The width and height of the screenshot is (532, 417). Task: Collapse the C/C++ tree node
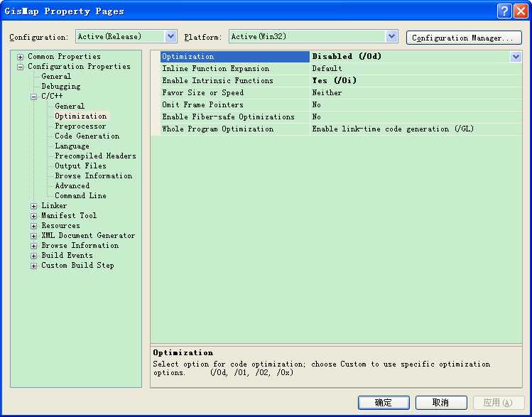[33, 97]
